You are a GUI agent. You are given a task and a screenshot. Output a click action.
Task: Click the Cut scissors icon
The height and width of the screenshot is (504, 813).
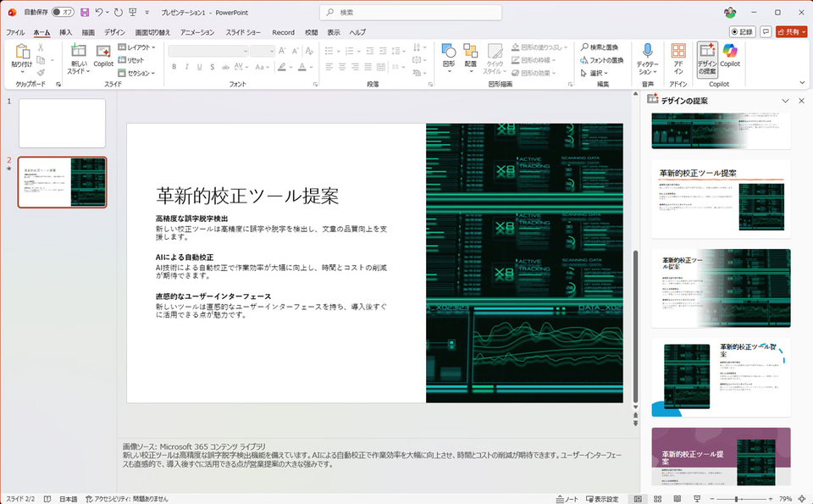click(x=41, y=47)
